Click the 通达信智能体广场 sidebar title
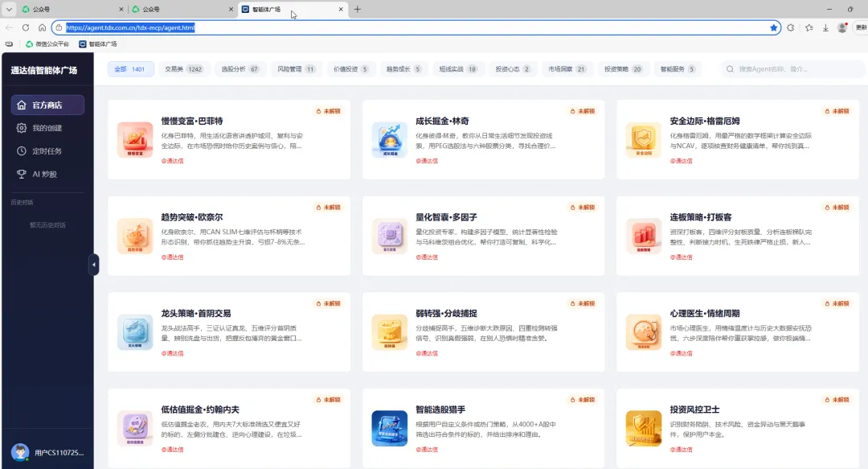The width and height of the screenshot is (868, 469). point(43,71)
